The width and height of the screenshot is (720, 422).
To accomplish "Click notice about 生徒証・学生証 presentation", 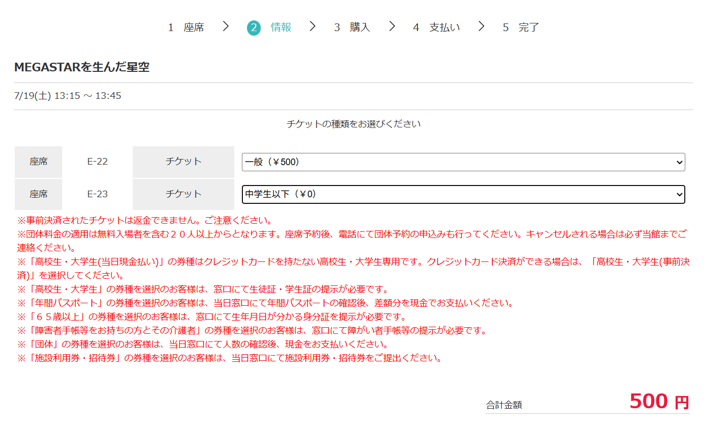I will (x=203, y=289).
